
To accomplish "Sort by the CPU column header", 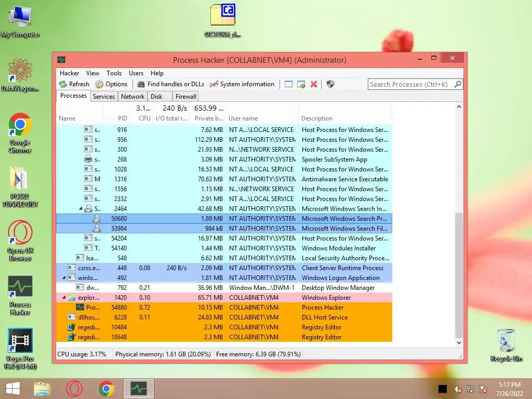I will (x=142, y=118).
